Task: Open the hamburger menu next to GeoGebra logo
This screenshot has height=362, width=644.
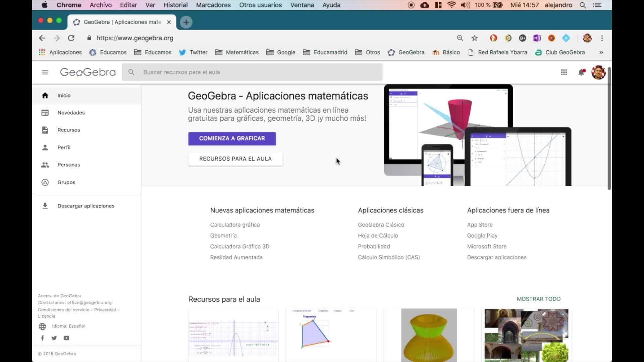Action: (x=45, y=72)
